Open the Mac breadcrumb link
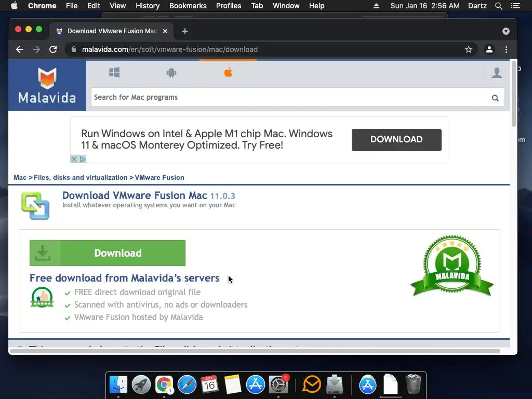 (x=20, y=178)
